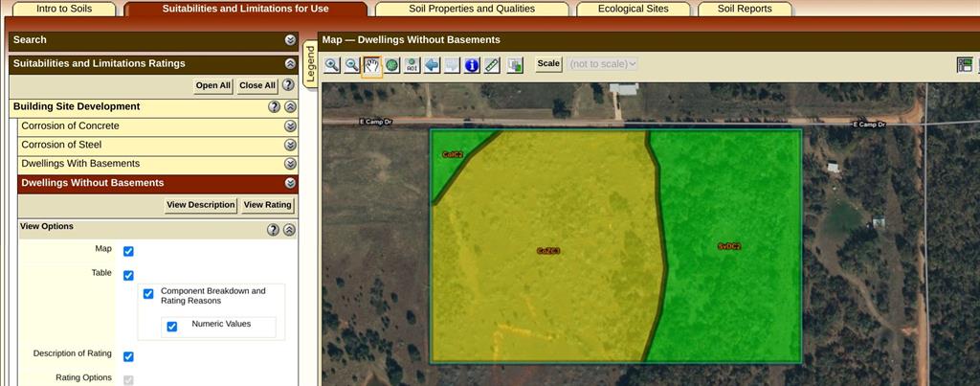
Task: Open the Ecological Sites tab
Action: point(634,9)
